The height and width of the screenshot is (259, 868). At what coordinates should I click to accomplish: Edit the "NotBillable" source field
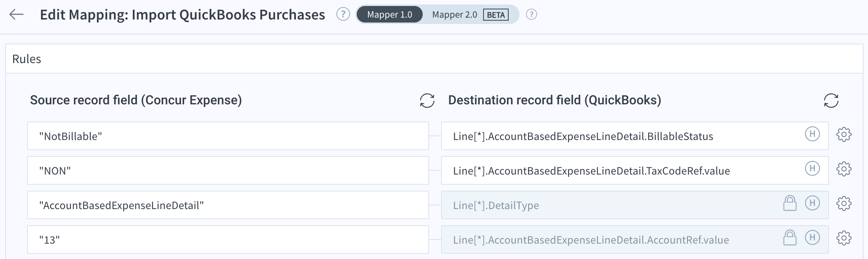[228, 136]
